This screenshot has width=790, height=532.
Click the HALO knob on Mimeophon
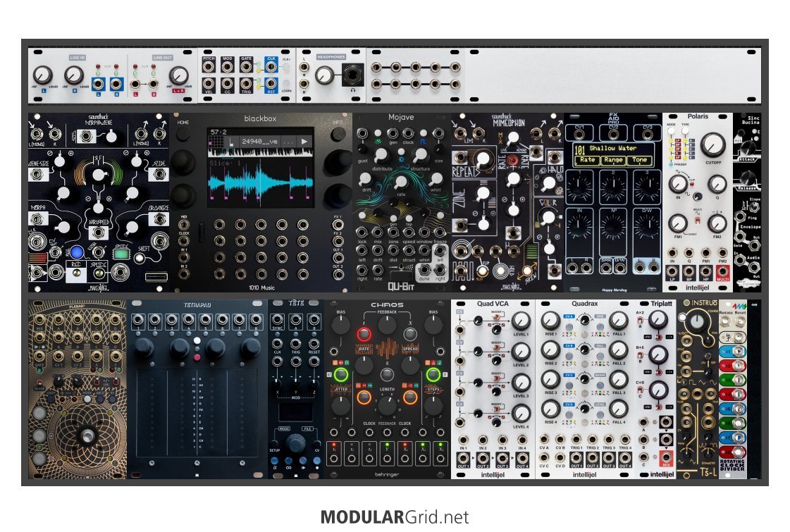tap(548, 185)
